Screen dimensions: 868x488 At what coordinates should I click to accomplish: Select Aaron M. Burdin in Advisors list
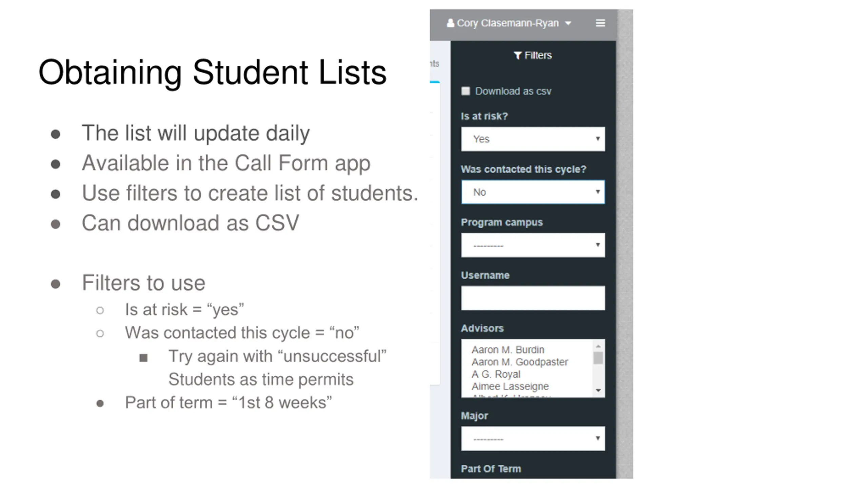[x=508, y=350]
